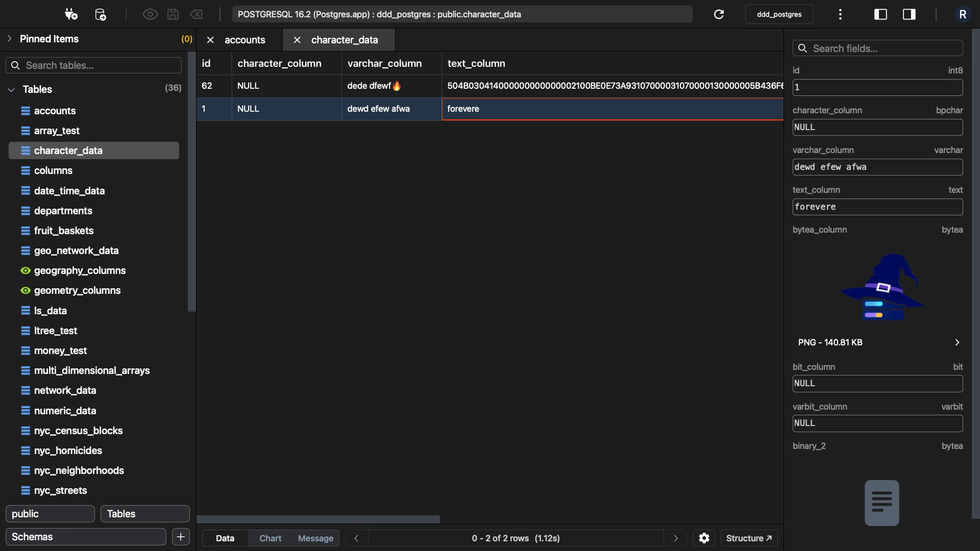Click the fruit_baskets table icon

[26, 231]
